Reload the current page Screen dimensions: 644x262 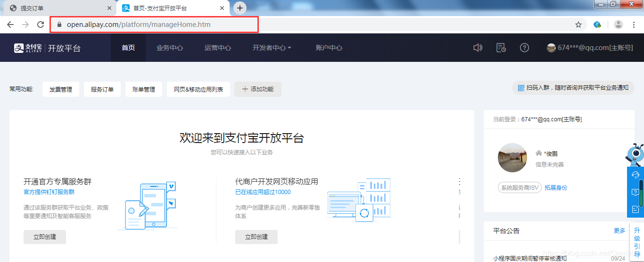coord(41,25)
